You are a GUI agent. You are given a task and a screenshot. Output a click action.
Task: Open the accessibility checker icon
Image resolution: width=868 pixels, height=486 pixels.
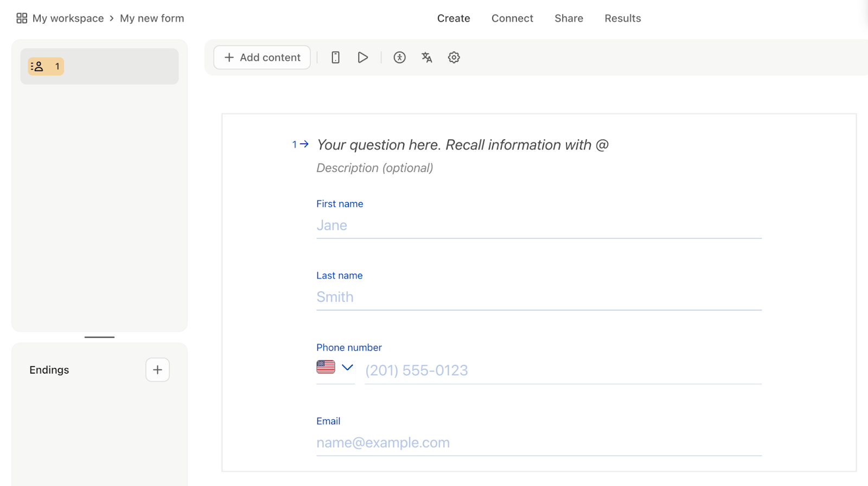coord(400,58)
